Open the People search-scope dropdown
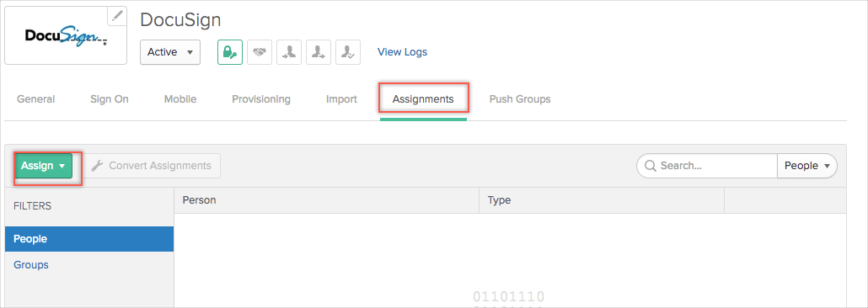The height and width of the screenshot is (308, 868). point(807,166)
